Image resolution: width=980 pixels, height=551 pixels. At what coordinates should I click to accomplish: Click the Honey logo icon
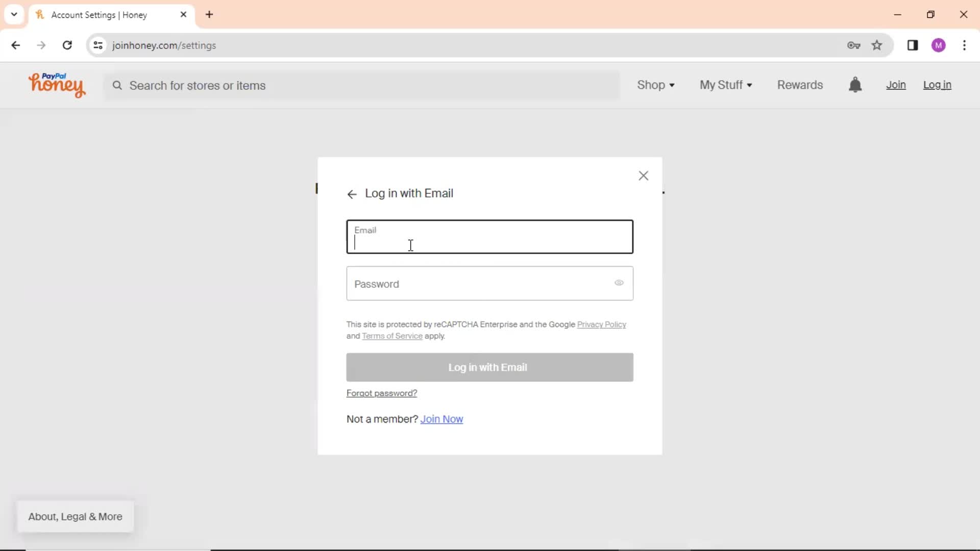[x=57, y=84]
